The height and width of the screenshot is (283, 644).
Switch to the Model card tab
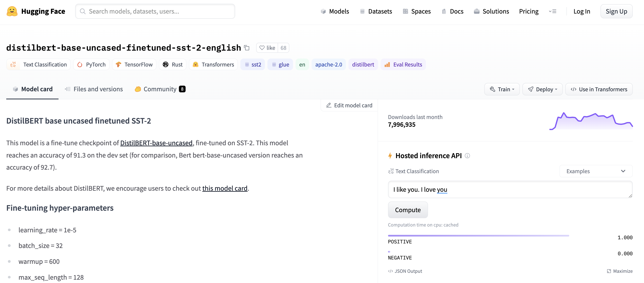[x=32, y=89]
